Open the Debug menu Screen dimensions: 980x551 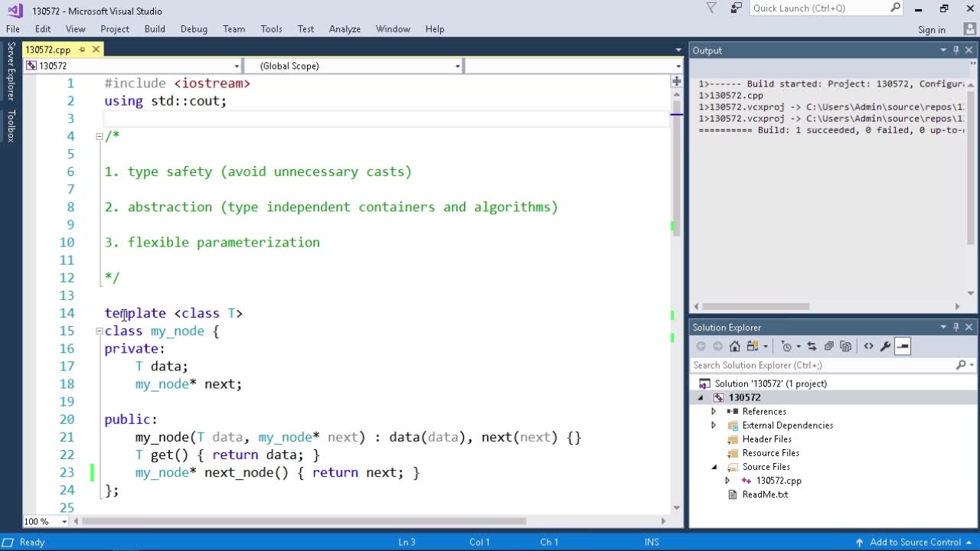[194, 29]
